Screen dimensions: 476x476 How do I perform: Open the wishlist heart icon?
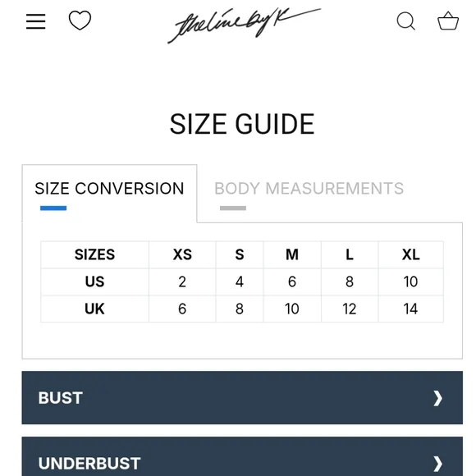[x=80, y=21]
